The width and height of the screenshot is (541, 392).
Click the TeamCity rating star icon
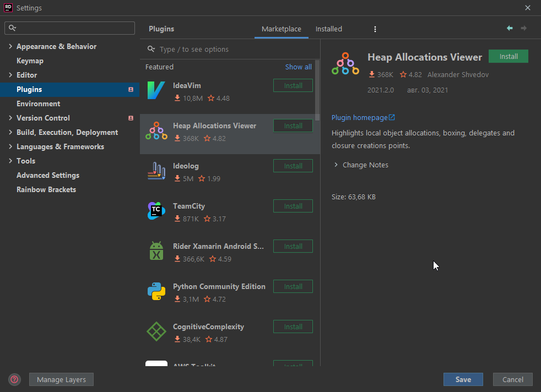tap(207, 219)
